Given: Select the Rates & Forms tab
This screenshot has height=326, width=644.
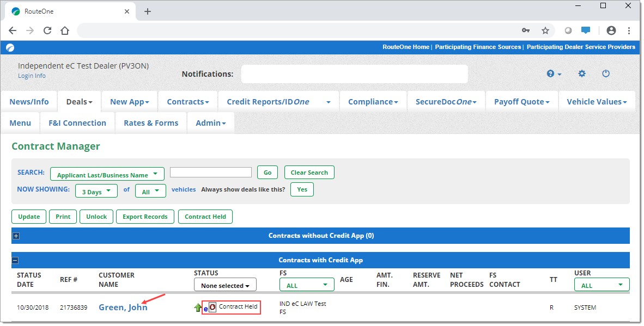Looking at the screenshot, I should pos(151,123).
